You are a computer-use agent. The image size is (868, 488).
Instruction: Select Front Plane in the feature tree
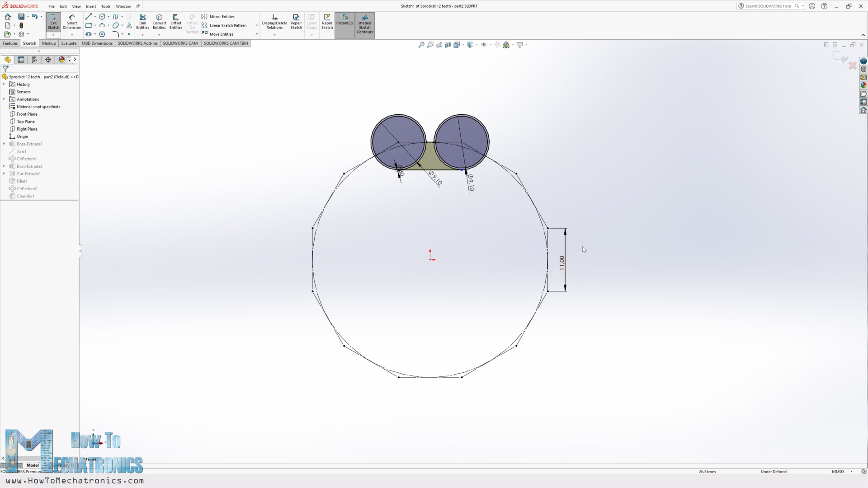(x=27, y=114)
